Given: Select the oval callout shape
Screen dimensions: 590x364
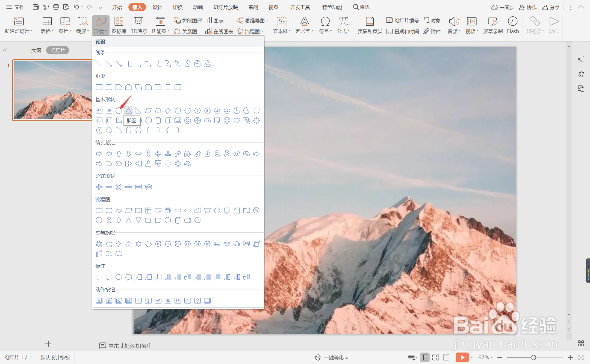Looking at the screenshot, I should tap(119, 277).
